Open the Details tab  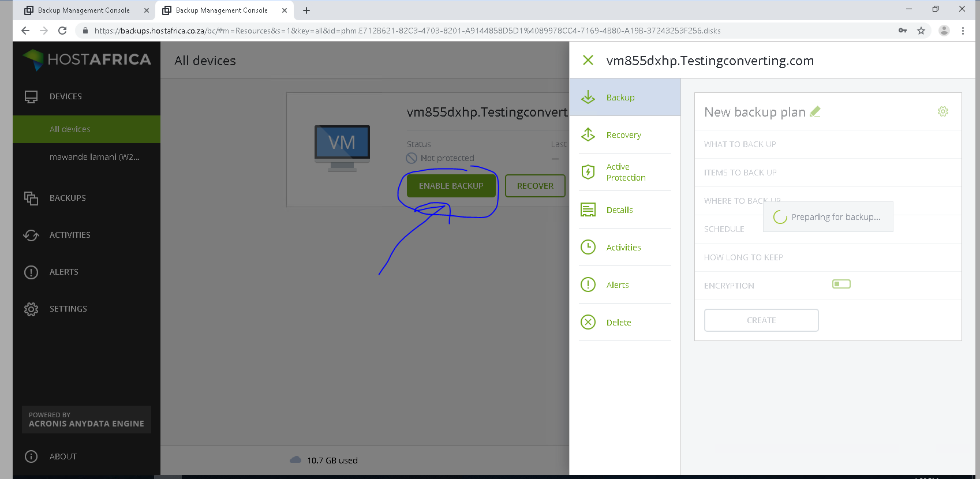coord(625,209)
